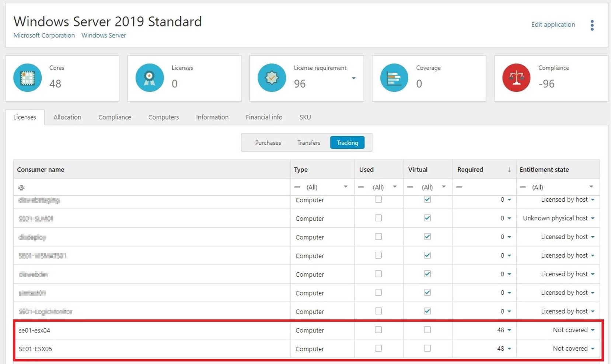This screenshot has height=364, width=611.
Task: Open the Windows Server link
Action: click(x=104, y=35)
